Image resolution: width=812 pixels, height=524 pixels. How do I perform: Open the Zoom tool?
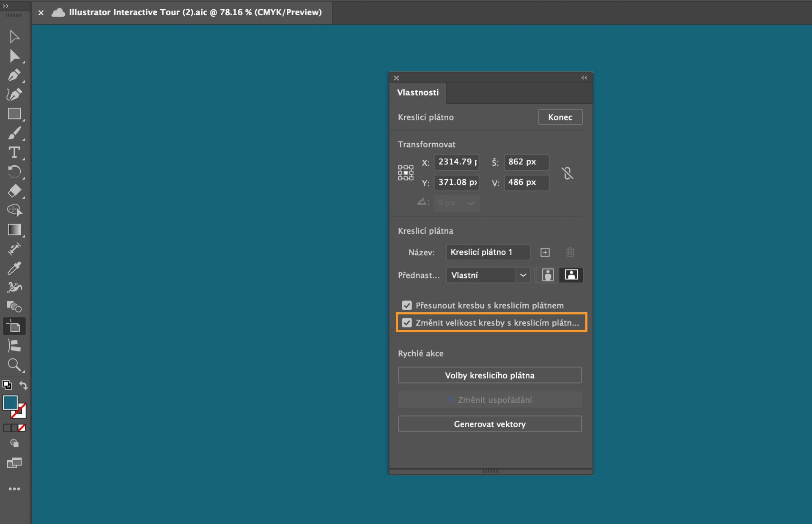[x=14, y=365]
